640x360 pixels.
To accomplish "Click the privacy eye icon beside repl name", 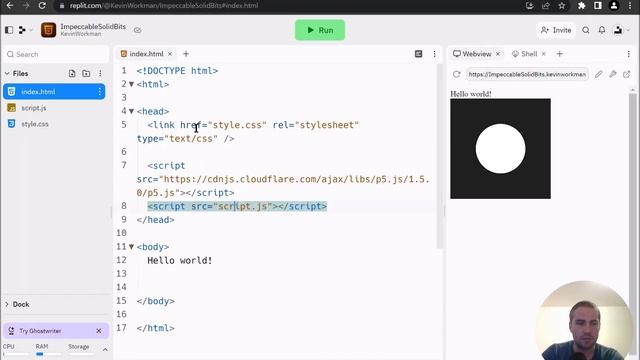I will 138,30.
